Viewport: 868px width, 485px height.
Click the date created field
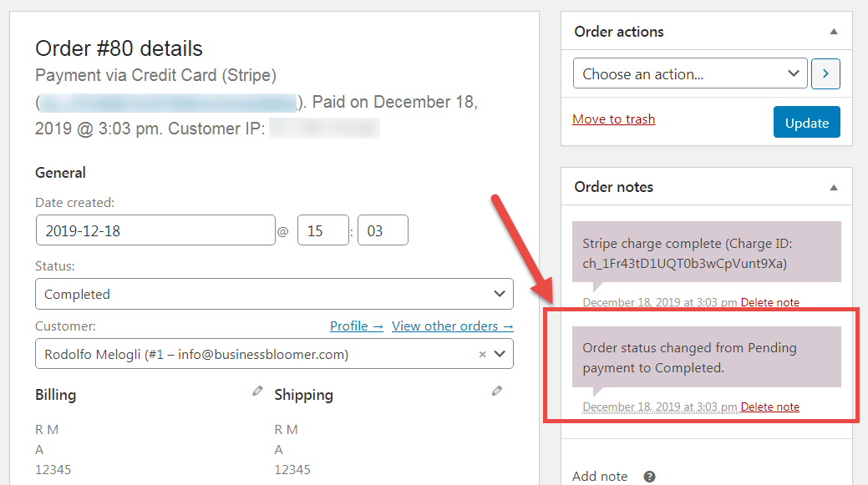tap(155, 230)
